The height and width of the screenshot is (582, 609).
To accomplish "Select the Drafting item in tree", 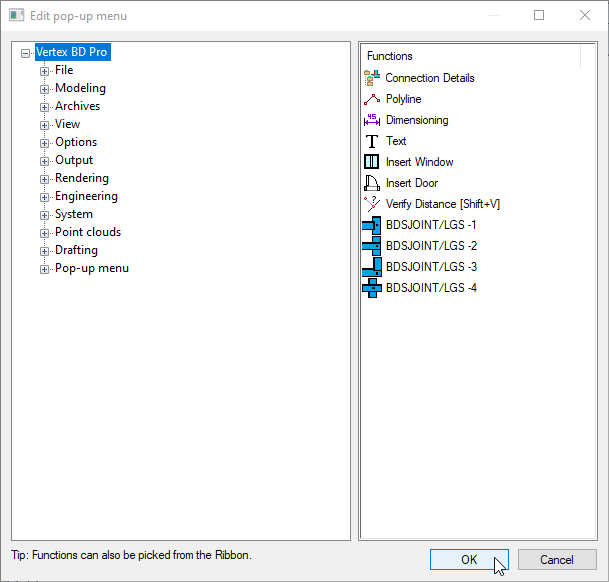I will pos(77,250).
